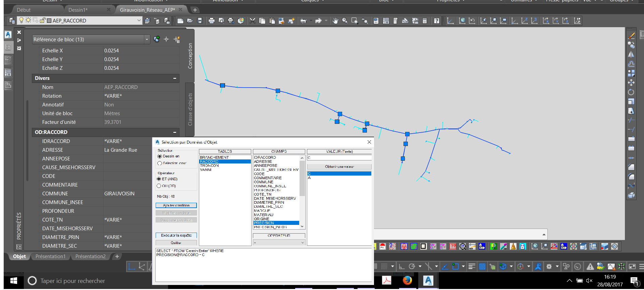Select TRONCON in the TABLES list
Screen dimensions: 644x290
click(x=209, y=165)
